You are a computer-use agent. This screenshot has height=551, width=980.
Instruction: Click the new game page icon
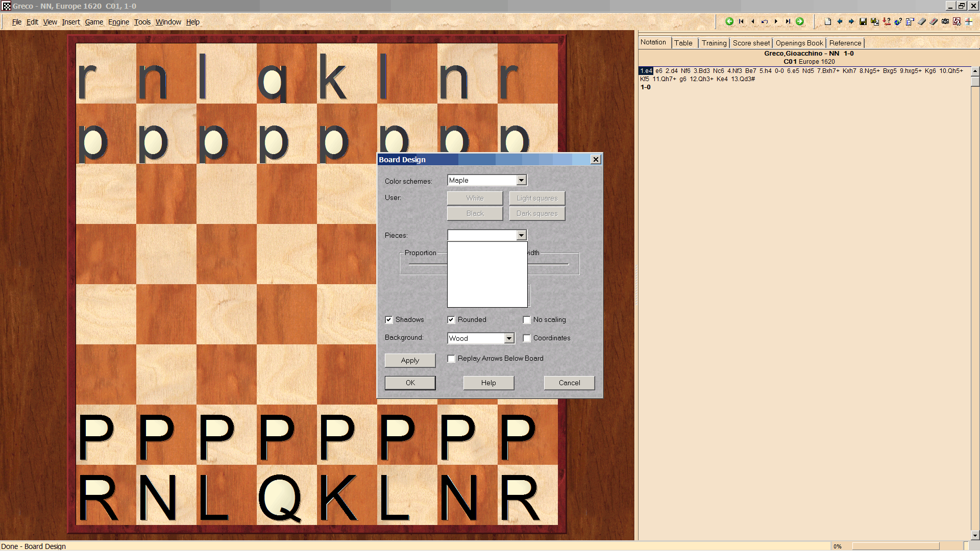tap(827, 21)
